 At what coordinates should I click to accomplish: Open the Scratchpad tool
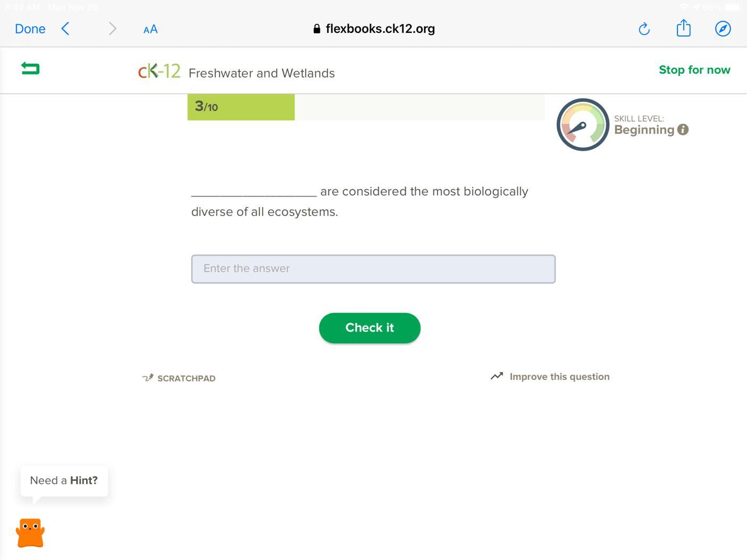179,378
